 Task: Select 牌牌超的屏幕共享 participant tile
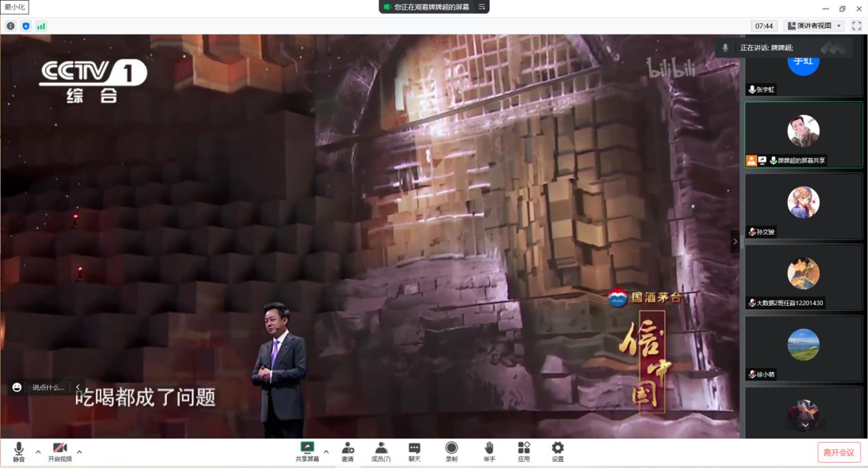pyautogui.click(x=804, y=135)
